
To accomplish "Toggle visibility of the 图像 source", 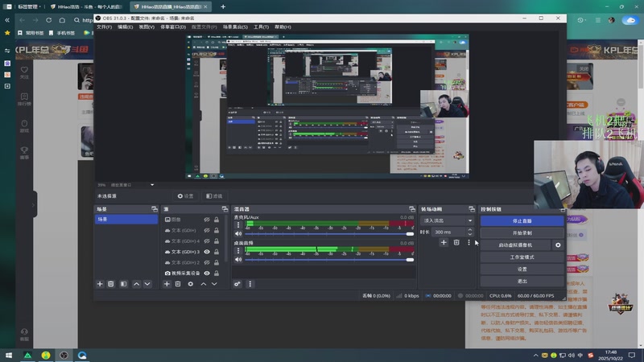I will (207, 220).
